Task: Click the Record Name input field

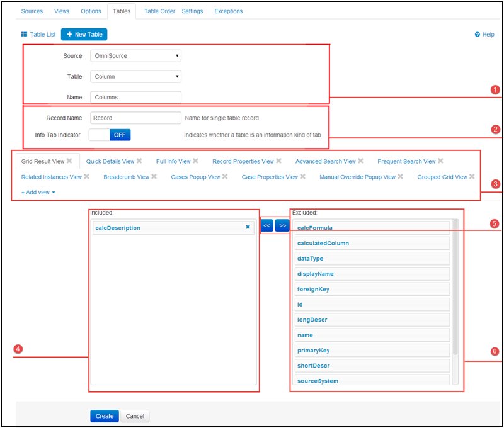Action: point(135,118)
